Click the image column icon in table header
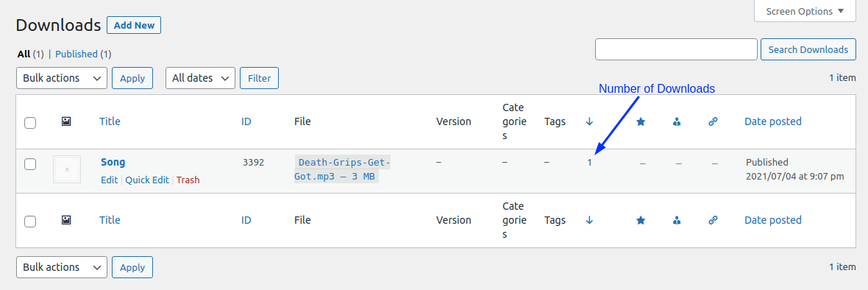This screenshot has width=868, height=290. pos(66,121)
